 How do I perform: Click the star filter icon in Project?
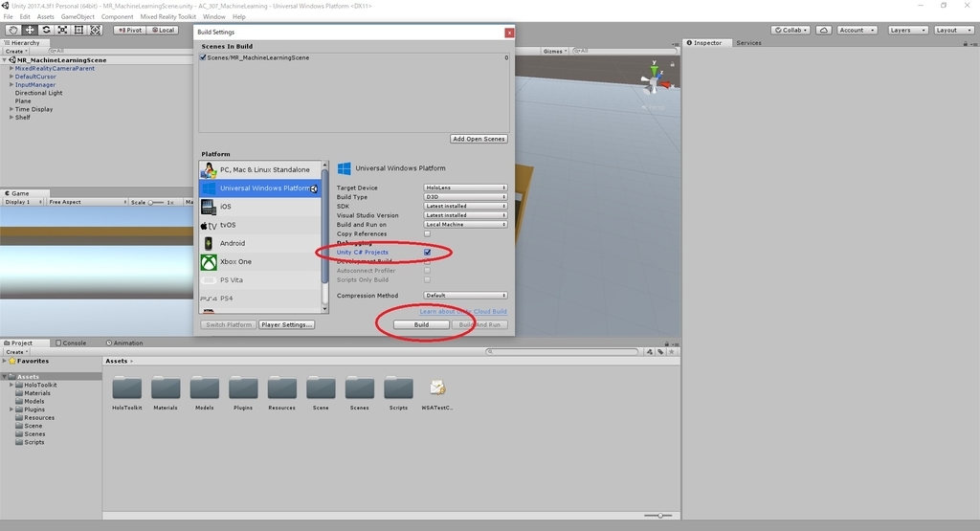tap(672, 352)
